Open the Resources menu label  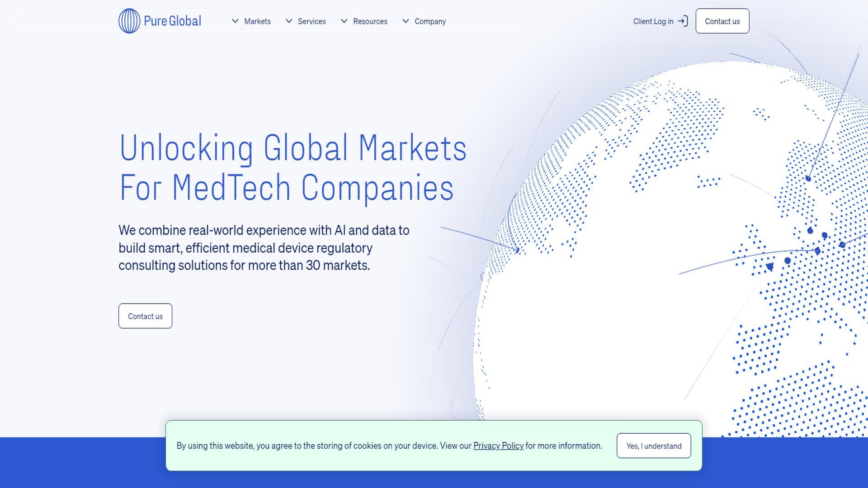pyautogui.click(x=370, y=21)
